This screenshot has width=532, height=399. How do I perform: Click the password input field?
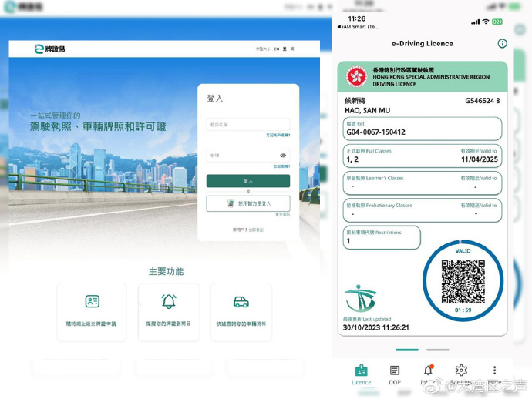(248, 156)
